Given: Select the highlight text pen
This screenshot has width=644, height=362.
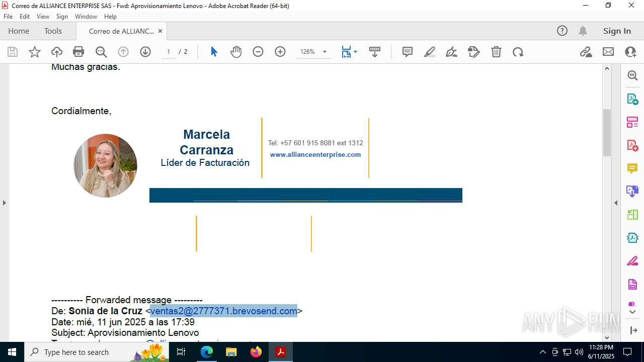Looking at the screenshot, I should coord(430,52).
